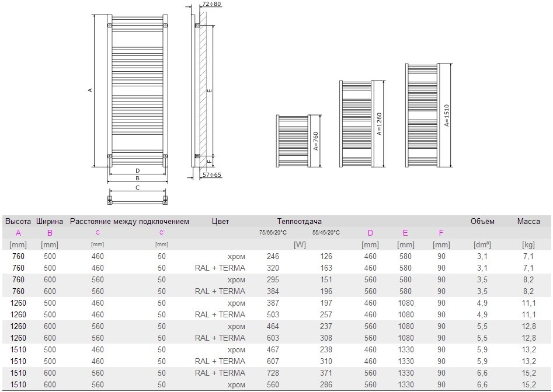The width and height of the screenshot is (553, 392).
Task: Select the 75/65/20°C sub-header
Action: coord(273,233)
